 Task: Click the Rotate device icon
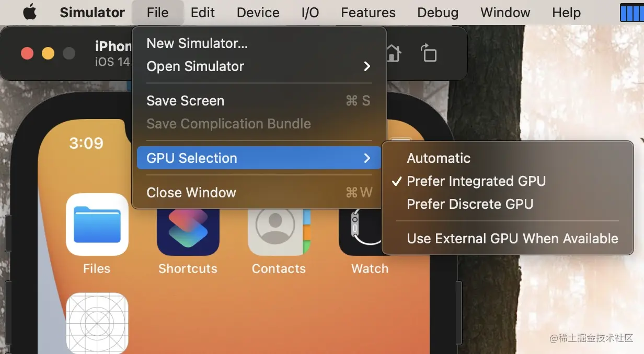(x=429, y=53)
